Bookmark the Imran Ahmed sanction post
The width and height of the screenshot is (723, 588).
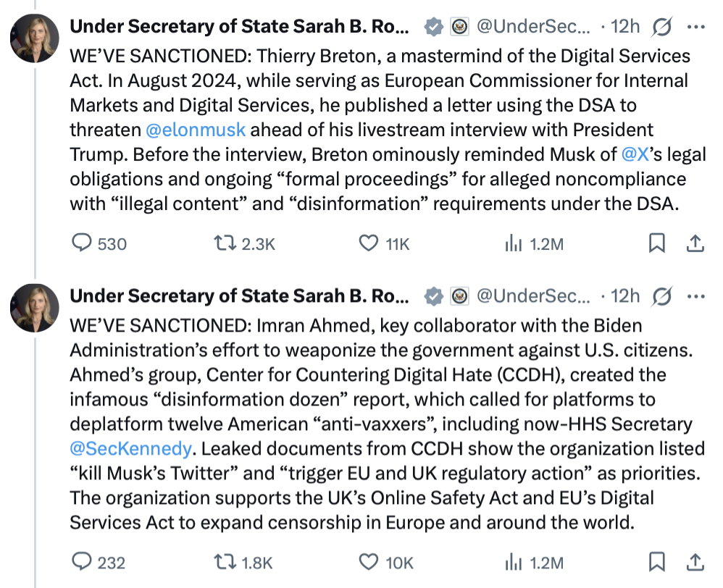click(656, 562)
